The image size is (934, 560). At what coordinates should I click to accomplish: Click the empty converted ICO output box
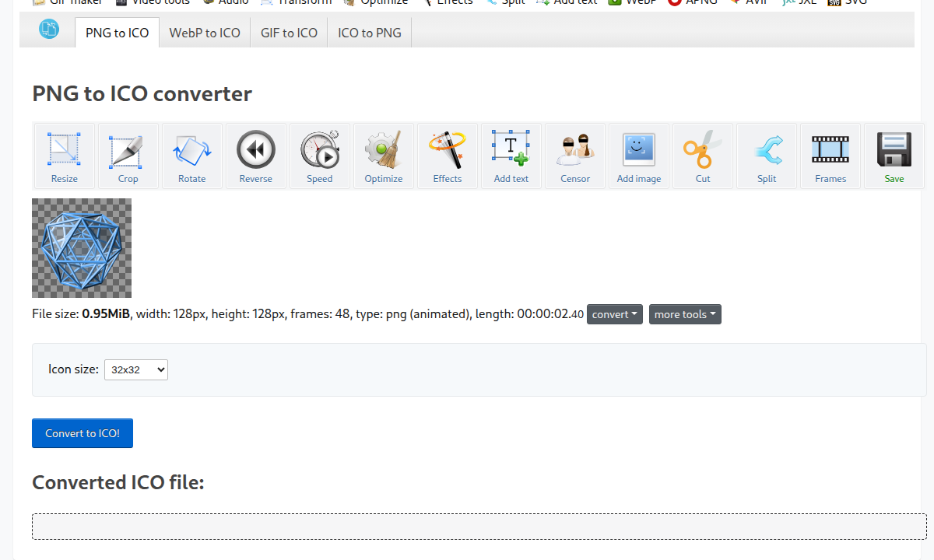(479, 527)
